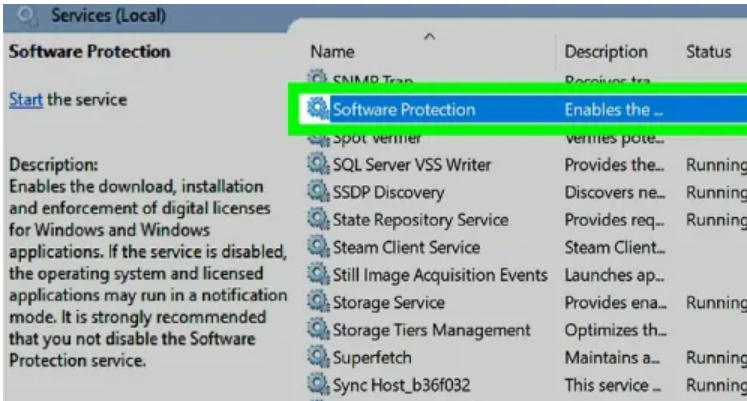747x401 pixels.
Task: Click the Sync Host_b36f032 gear icon
Action: click(319, 384)
